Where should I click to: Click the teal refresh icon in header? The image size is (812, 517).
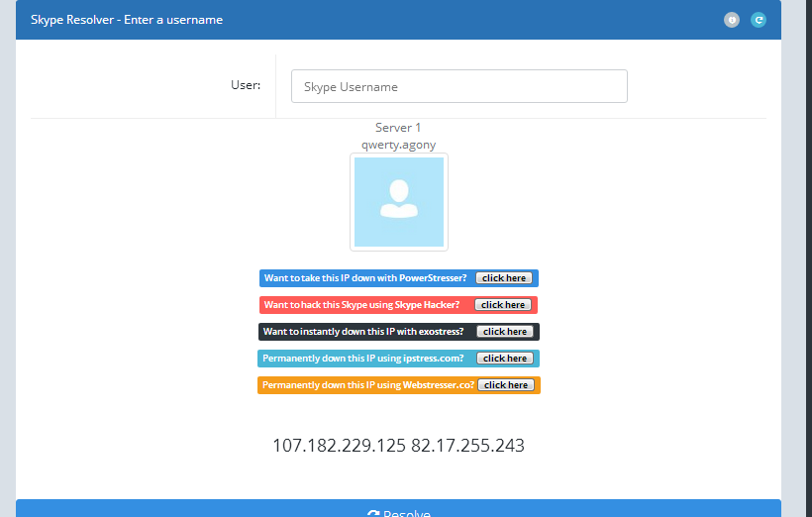point(759,20)
